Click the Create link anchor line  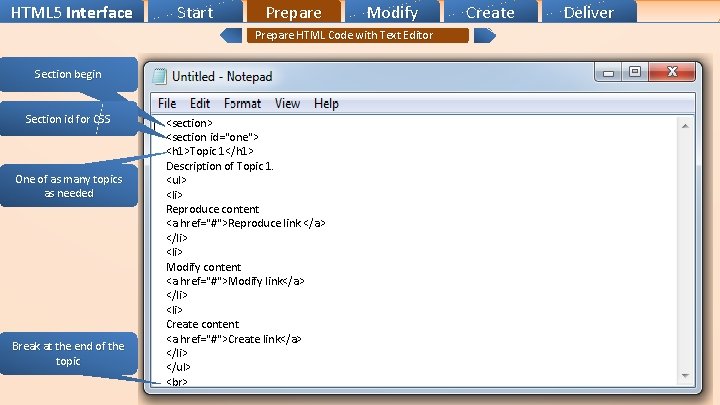coord(234,339)
